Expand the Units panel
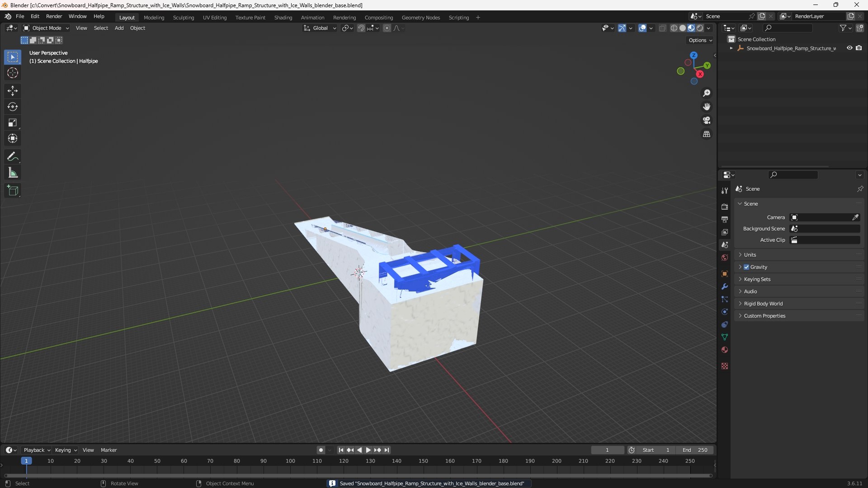This screenshot has height=488, width=868. [799, 255]
